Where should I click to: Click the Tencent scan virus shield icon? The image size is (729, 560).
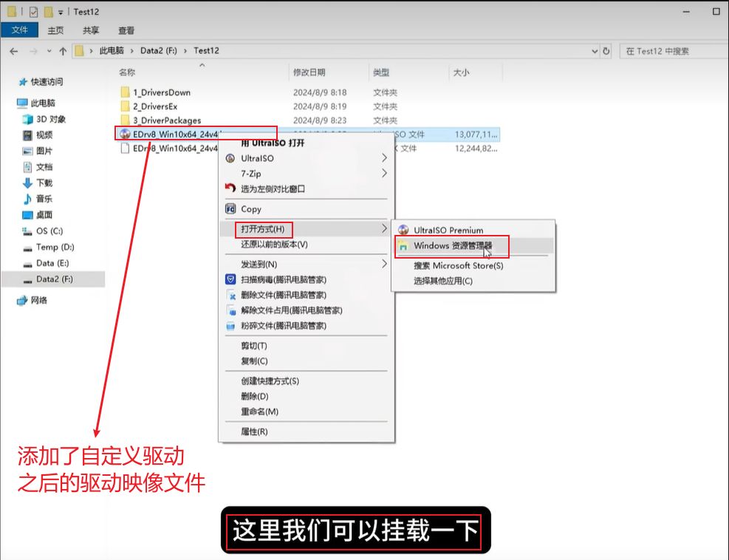230,279
